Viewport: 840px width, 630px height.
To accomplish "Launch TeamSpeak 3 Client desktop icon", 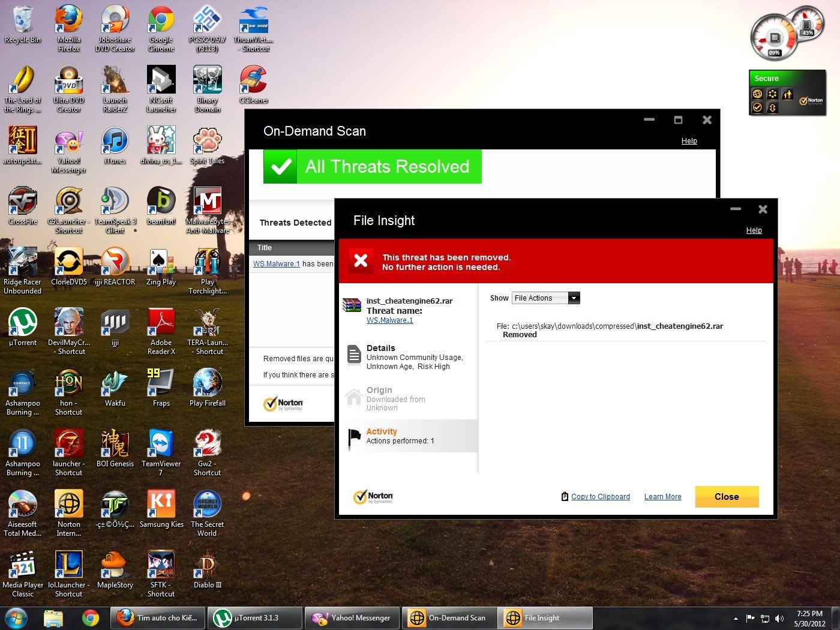I will [x=115, y=209].
